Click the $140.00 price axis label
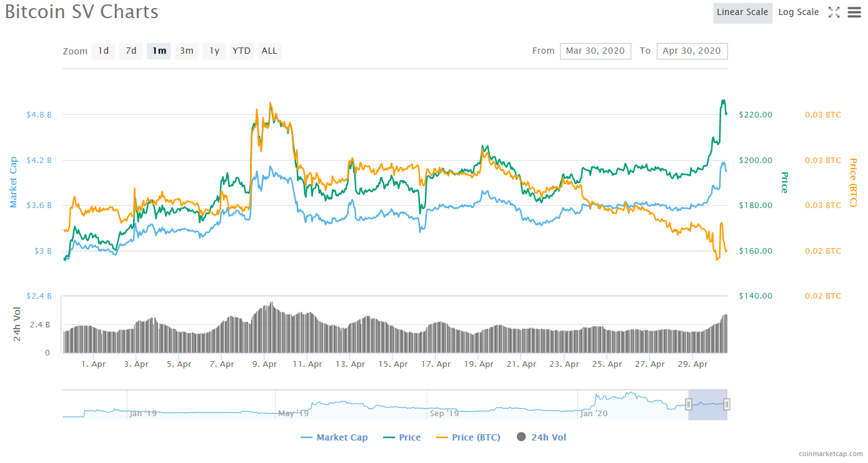Image resolution: width=868 pixels, height=463 pixels. 756,296
